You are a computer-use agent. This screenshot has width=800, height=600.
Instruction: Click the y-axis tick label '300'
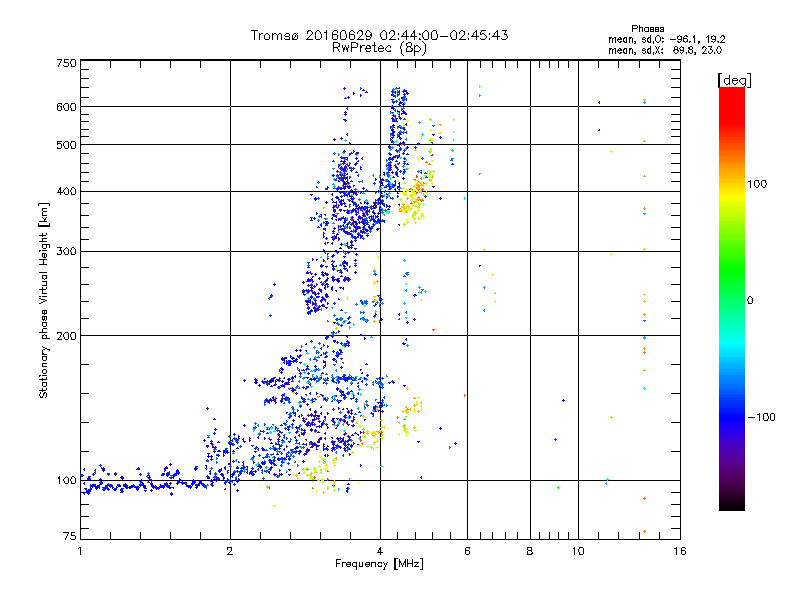(66, 251)
